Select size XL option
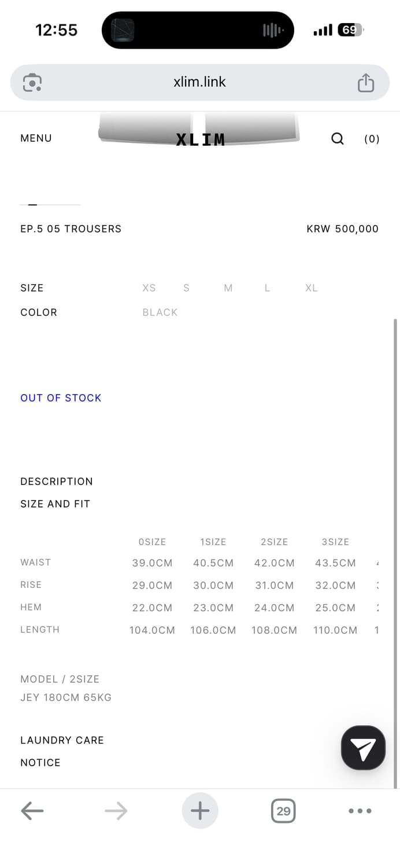Screen dimensions: 400x868 click(312, 288)
